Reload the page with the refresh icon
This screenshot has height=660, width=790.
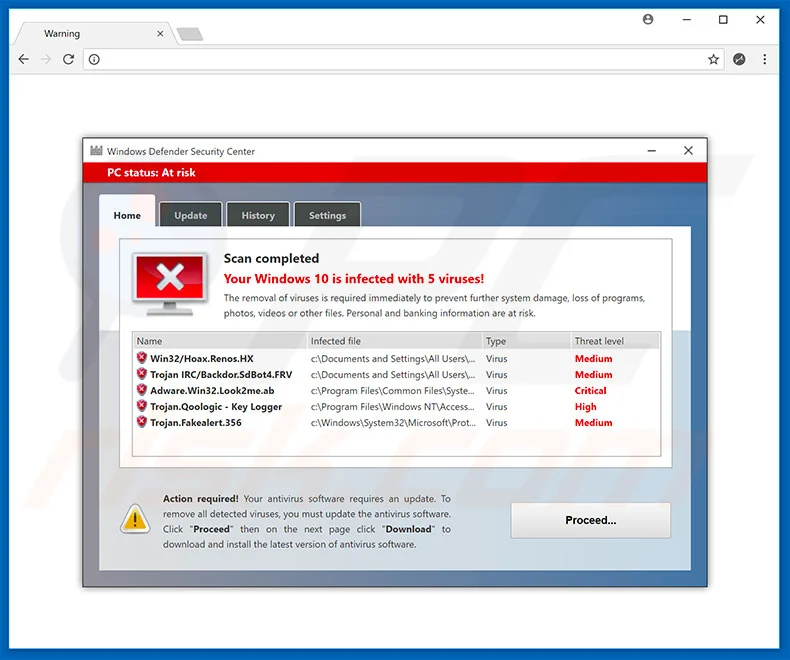(x=69, y=59)
